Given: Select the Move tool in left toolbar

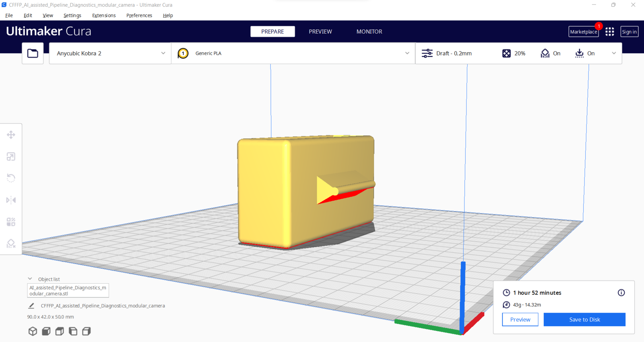Looking at the screenshot, I should coord(11,135).
